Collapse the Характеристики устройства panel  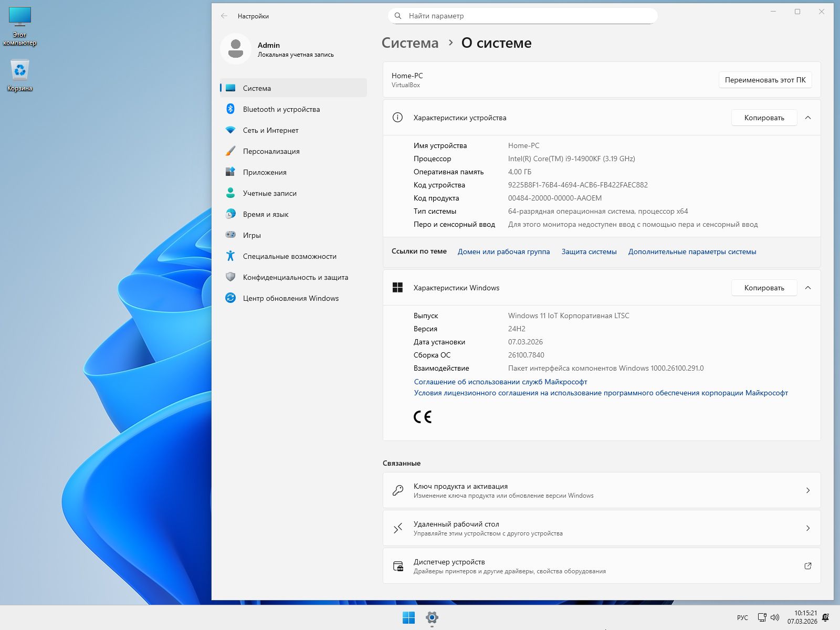pos(807,118)
